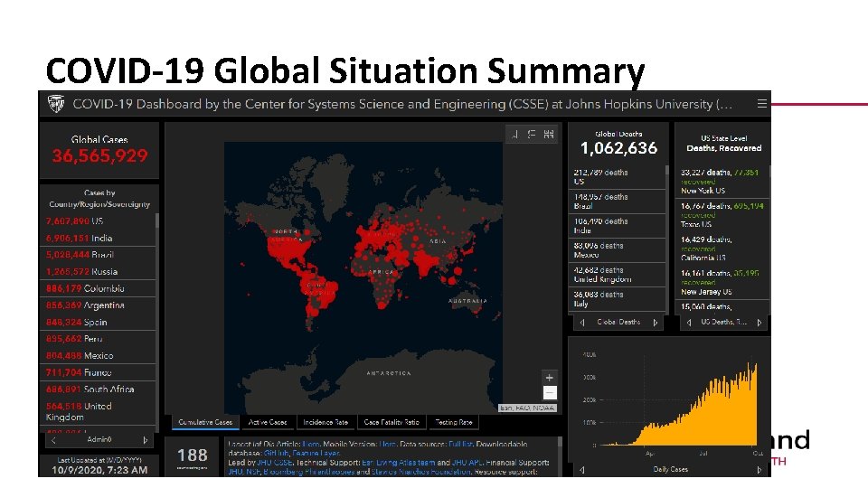This screenshot has width=868, height=488.
Task: Zoom in on the world map
Action: point(549,378)
